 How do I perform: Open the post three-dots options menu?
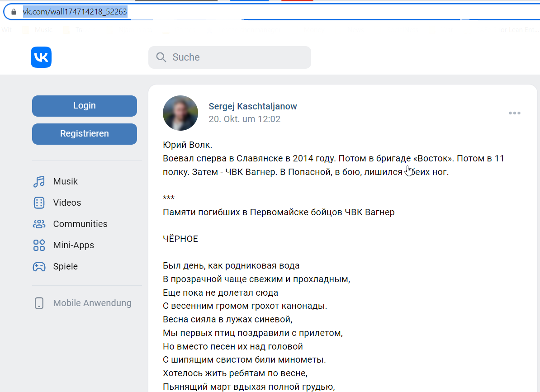point(515,113)
